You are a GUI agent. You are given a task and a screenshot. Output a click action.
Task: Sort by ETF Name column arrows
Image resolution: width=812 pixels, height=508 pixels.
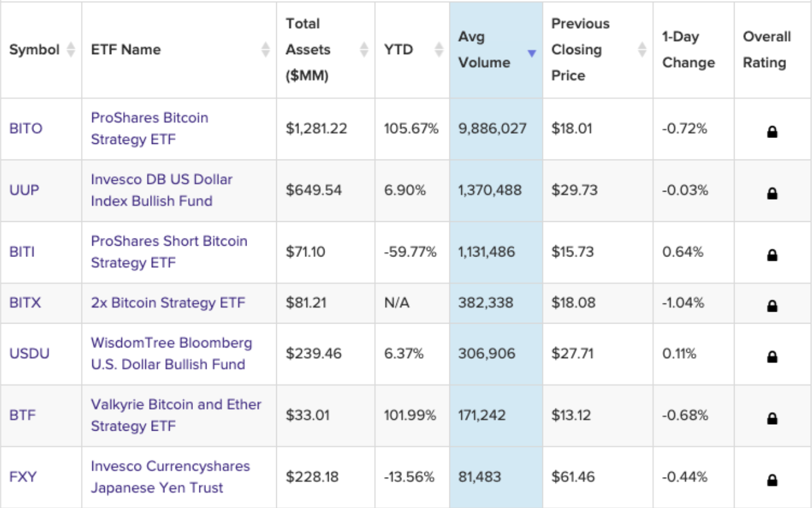266,50
